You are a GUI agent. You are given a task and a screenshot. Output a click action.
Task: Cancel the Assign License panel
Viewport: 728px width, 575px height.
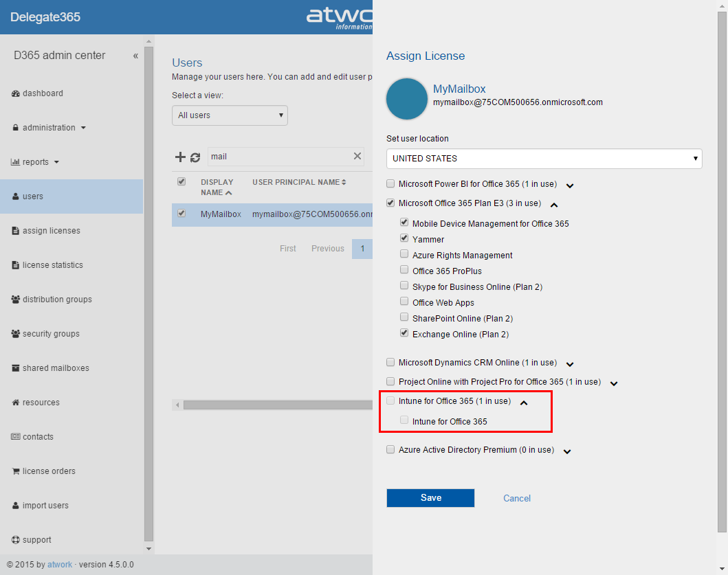tap(517, 499)
